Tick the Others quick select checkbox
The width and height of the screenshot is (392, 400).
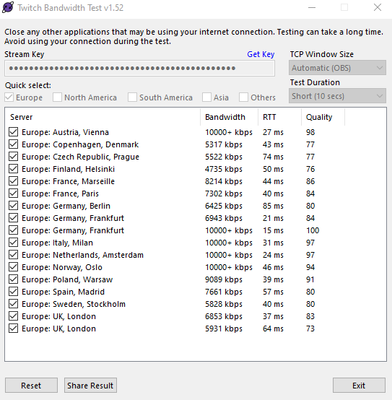(244, 97)
